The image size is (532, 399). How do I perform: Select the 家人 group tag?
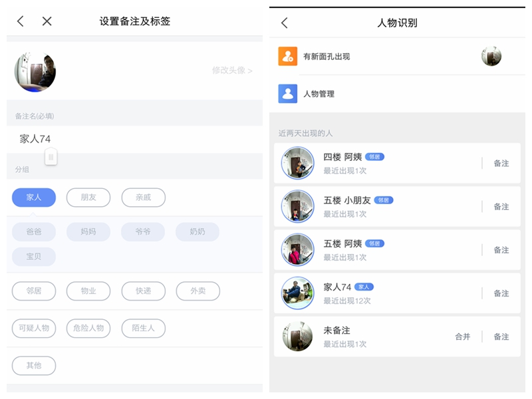click(34, 198)
